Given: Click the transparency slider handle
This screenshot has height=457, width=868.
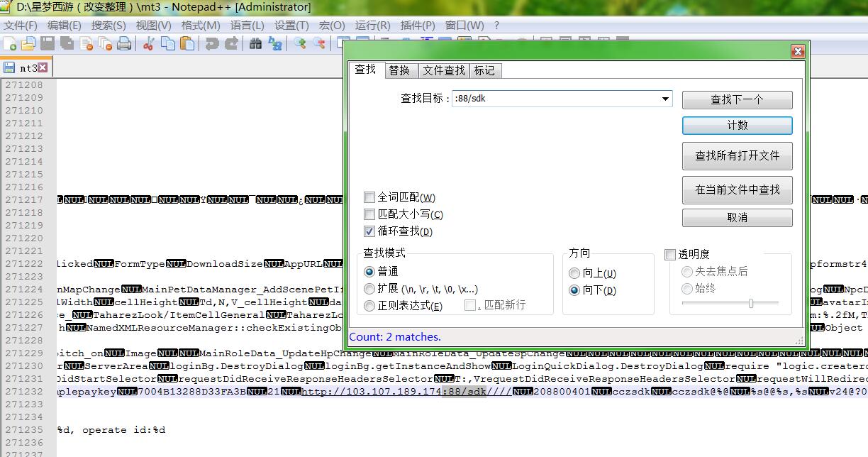Looking at the screenshot, I should (x=751, y=303).
